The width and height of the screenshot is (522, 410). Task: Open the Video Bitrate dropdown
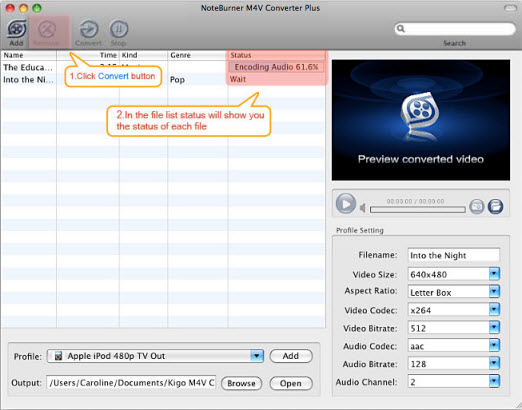454,328
